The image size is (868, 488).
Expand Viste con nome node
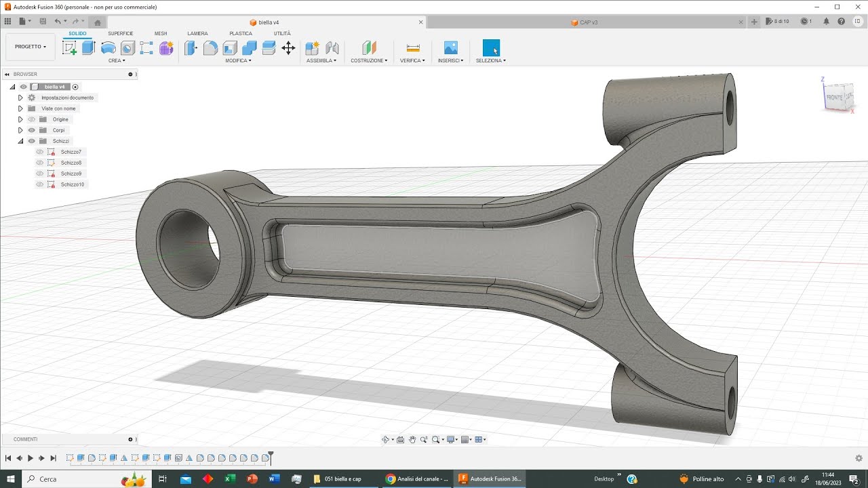(20, 108)
